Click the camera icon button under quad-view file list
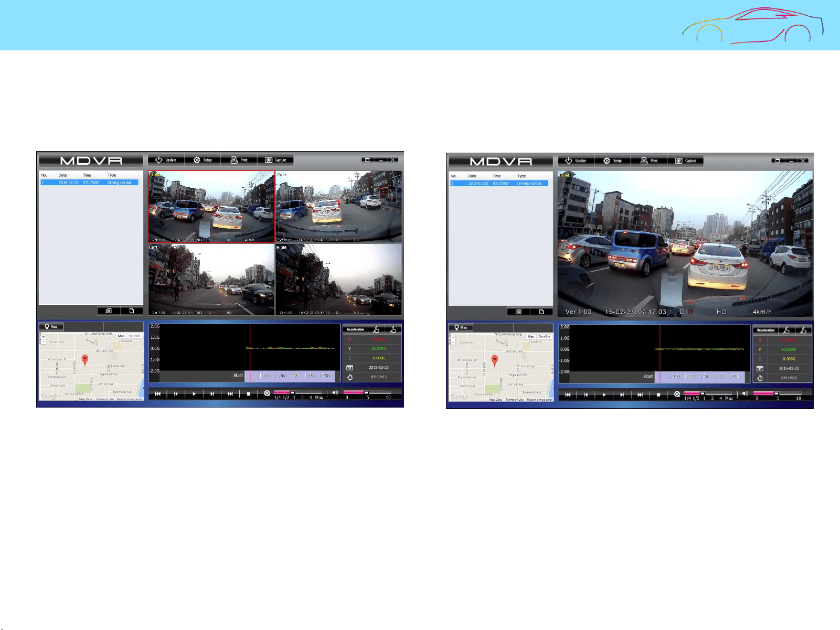Image resolution: width=840 pixels, height=630 pixels. click(109, 311)
